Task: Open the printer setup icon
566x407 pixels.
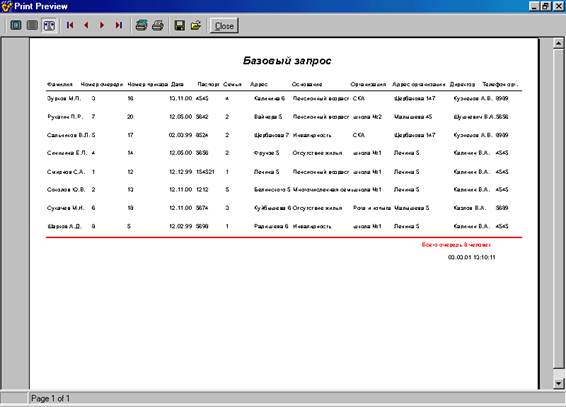Action: [x=141, y=25]
